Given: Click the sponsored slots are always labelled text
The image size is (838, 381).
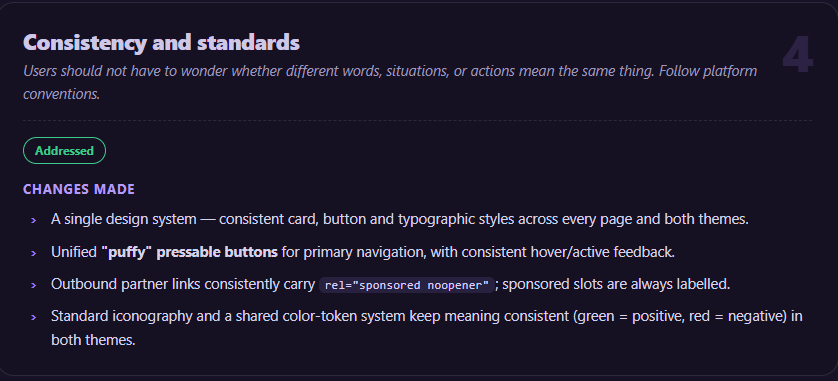Looking at the screenshot, I should [616, 284].
